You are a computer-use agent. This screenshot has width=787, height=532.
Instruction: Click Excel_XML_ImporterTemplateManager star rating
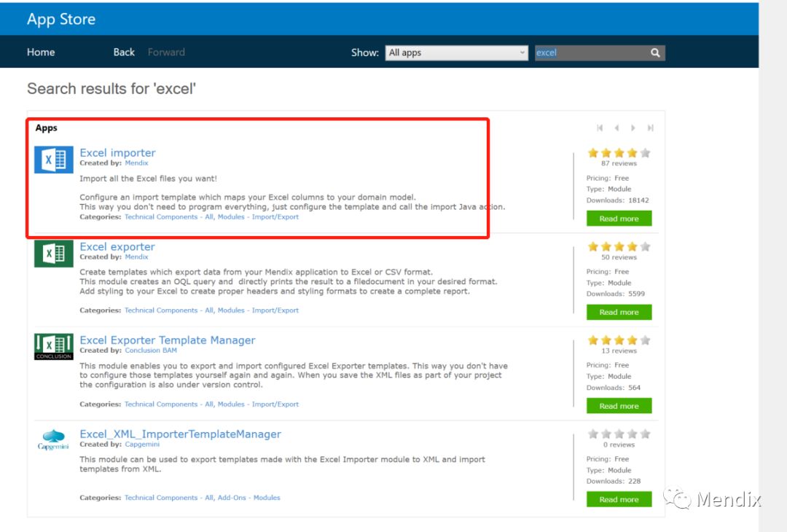[x=619, y=434]
